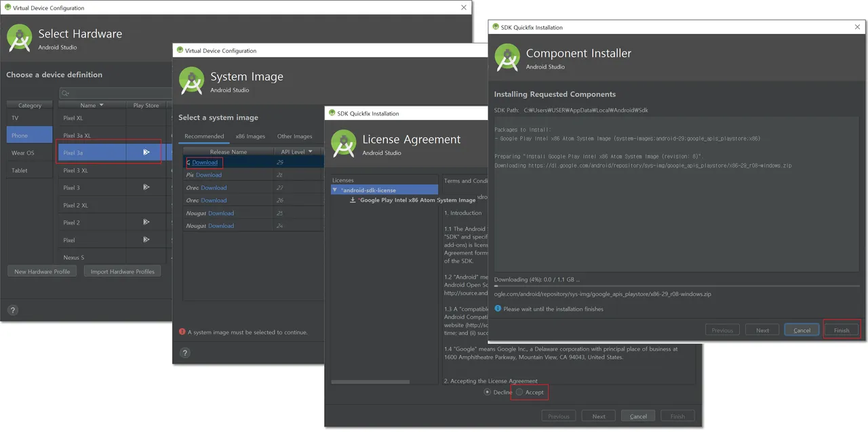The image size is (868, 432).
Task: Click Cancel in License Agreement dialog
Action: click(x=639, y=416)
